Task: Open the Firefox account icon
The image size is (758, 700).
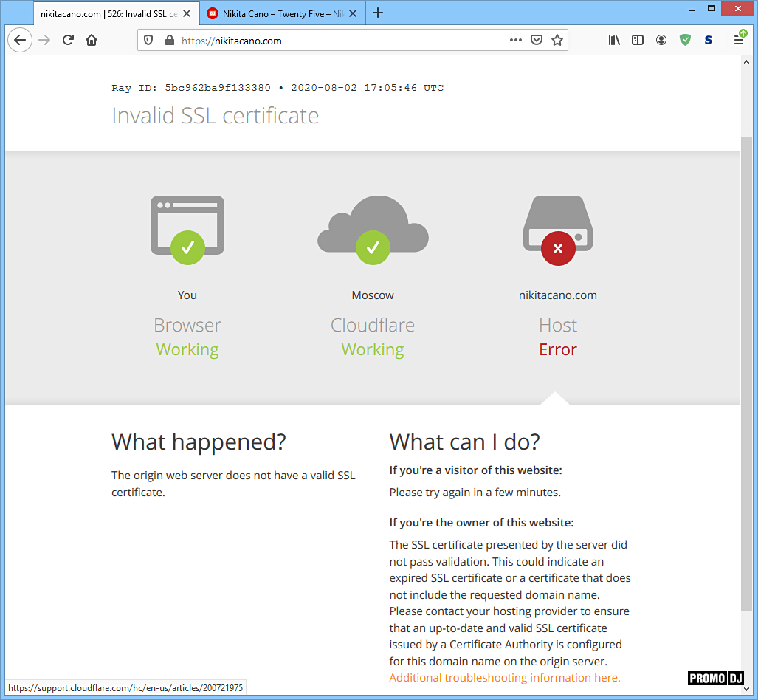Action: (x=661, y=41)
